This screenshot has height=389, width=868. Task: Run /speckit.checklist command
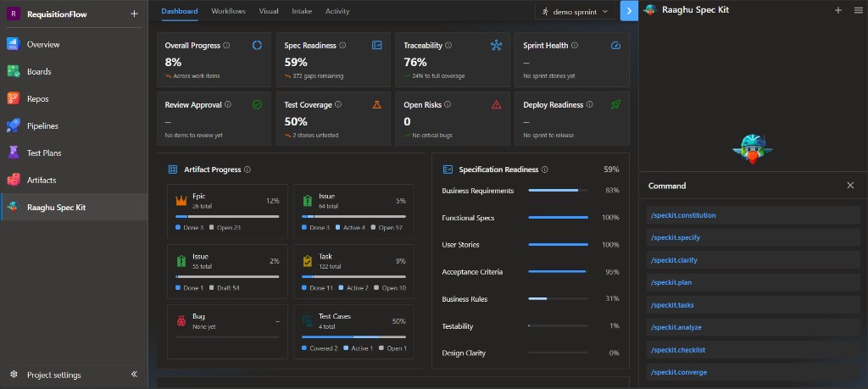tap(753, 350)
